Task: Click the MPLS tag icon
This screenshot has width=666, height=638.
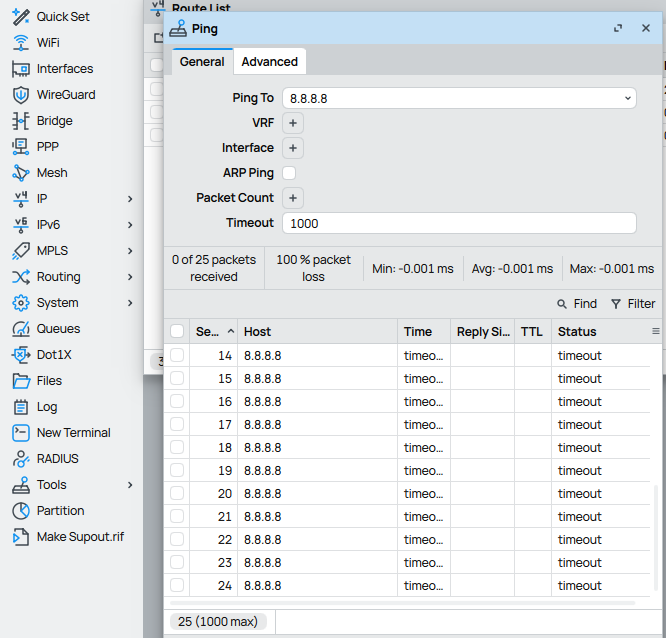Action: click(21, 251)
